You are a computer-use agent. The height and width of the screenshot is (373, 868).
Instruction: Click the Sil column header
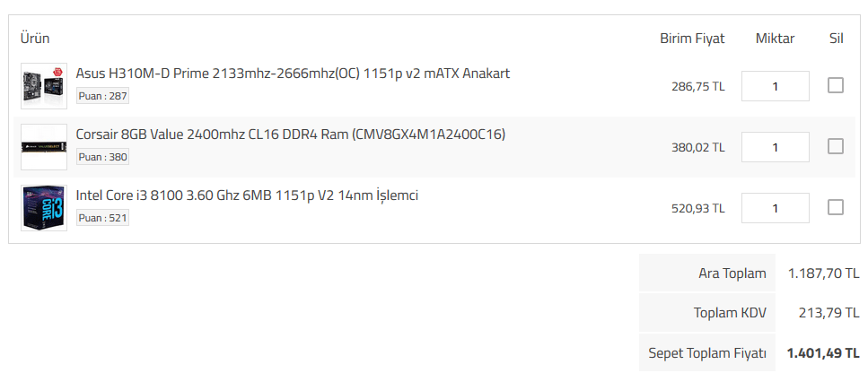coord(836,39)
